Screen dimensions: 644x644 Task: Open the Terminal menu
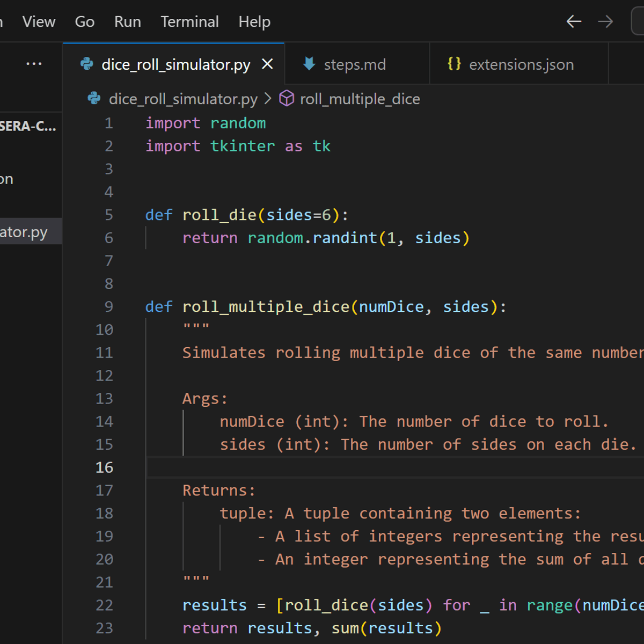pyautogui.click(x=189, y=21)
